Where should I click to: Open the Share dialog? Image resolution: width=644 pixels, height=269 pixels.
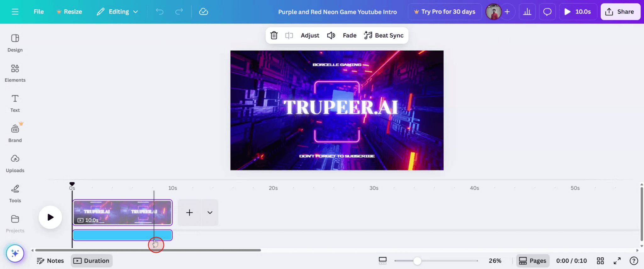coord(620,12)
